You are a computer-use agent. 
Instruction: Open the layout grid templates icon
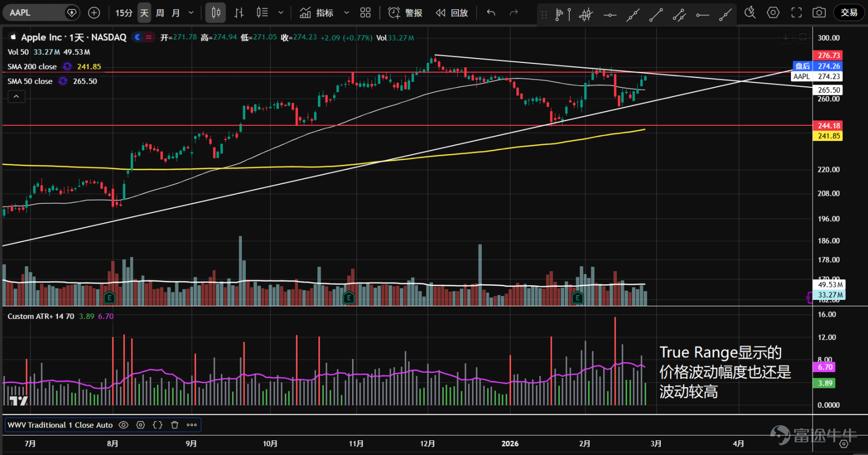click(366, 12)
